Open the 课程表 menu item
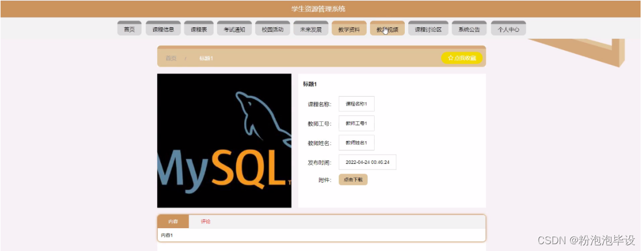This screenshot has width=644, height=251. click(x=199, y=29)
